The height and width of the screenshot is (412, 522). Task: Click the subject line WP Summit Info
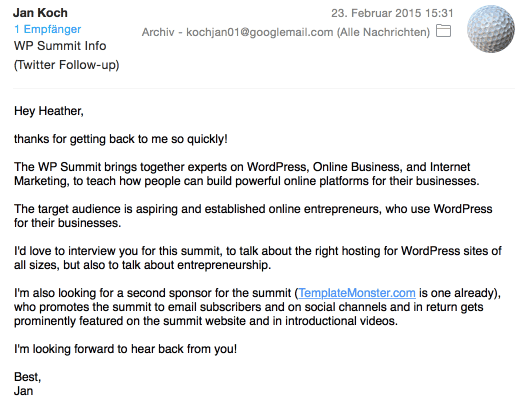(x=60, y=46)
